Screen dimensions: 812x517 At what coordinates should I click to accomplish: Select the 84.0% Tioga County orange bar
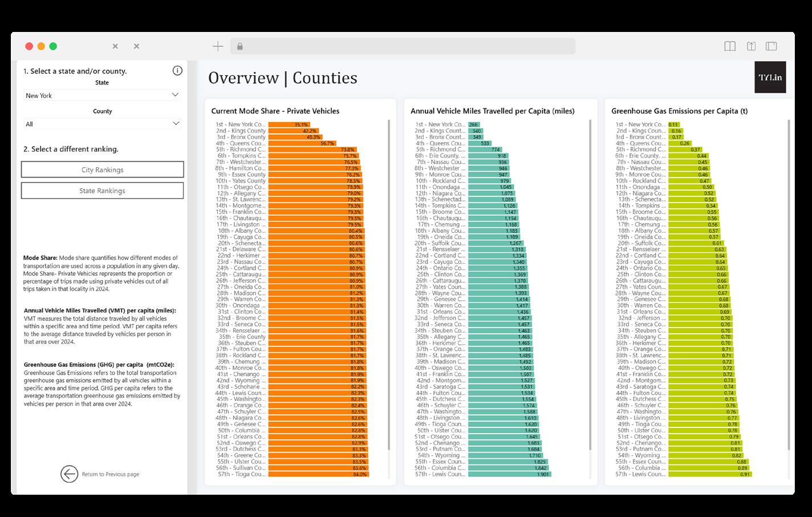pos(318,474)
